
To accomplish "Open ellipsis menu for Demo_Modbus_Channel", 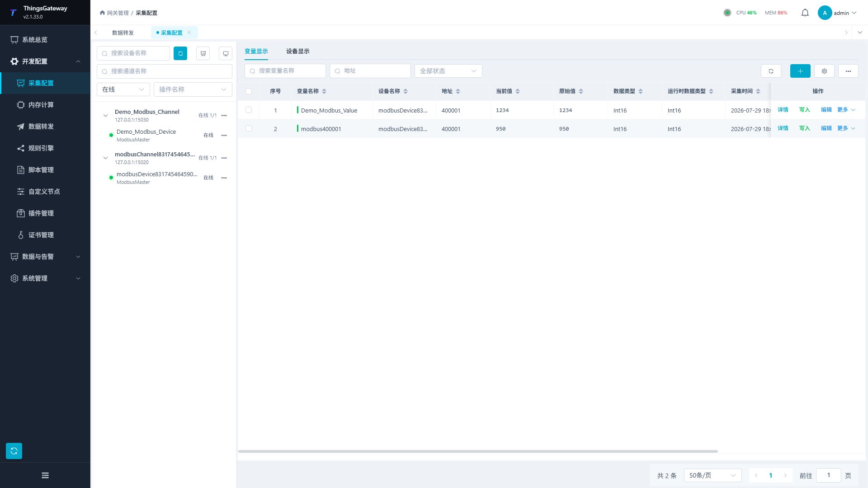I will 224,115.
